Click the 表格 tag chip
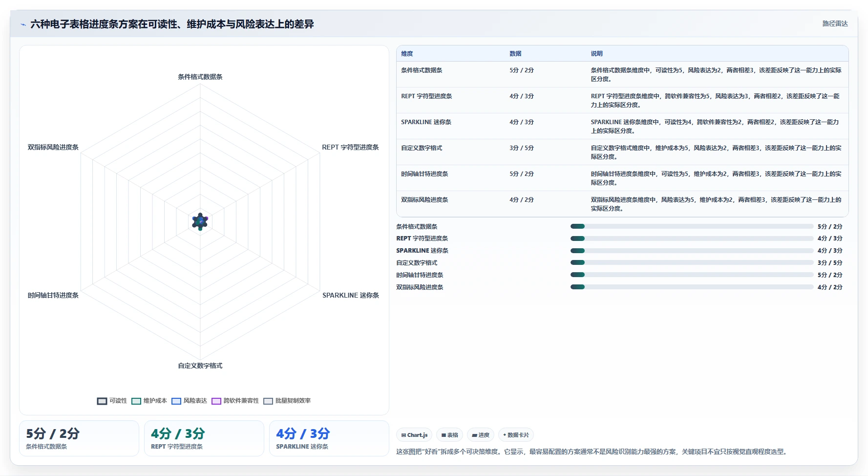This screenshot has width=868, height=476. 449,435
